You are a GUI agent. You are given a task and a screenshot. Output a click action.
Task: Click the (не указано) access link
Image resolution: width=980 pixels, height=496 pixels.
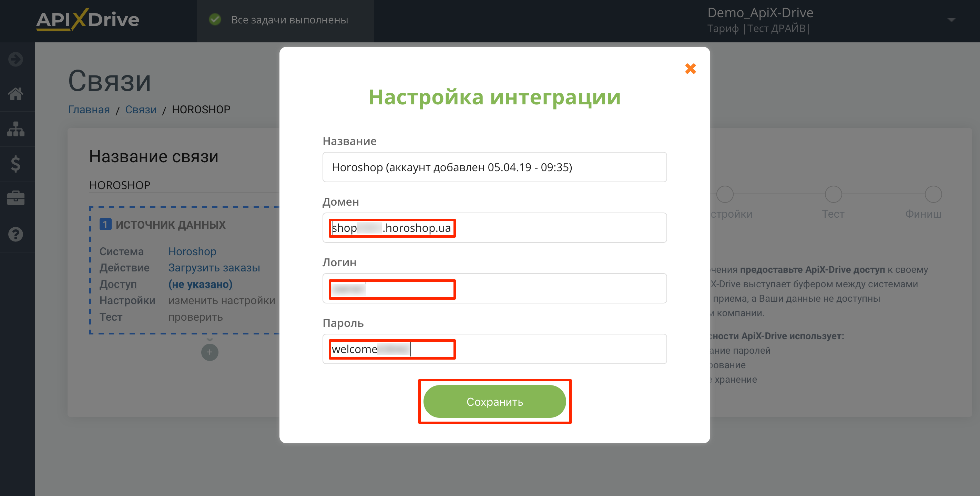point(201,284)
